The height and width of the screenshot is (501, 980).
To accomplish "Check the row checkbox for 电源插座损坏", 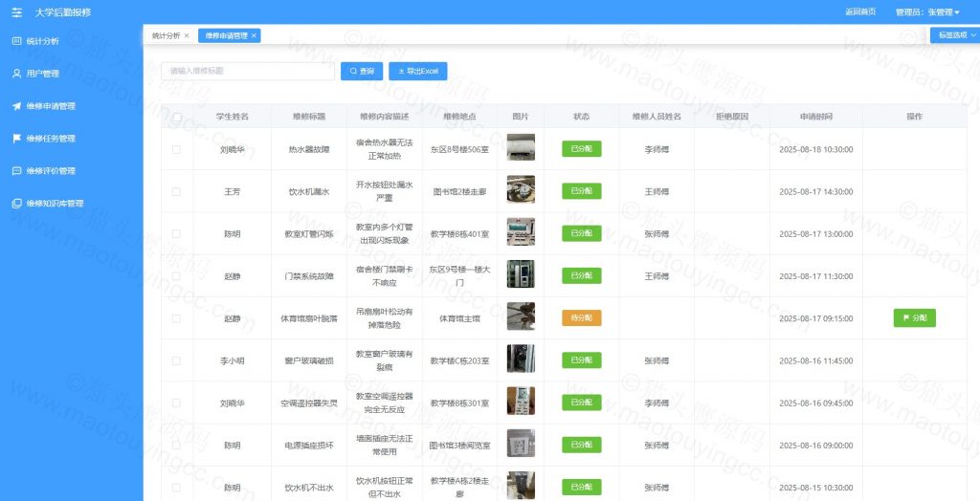I will (x=176, y=446).
